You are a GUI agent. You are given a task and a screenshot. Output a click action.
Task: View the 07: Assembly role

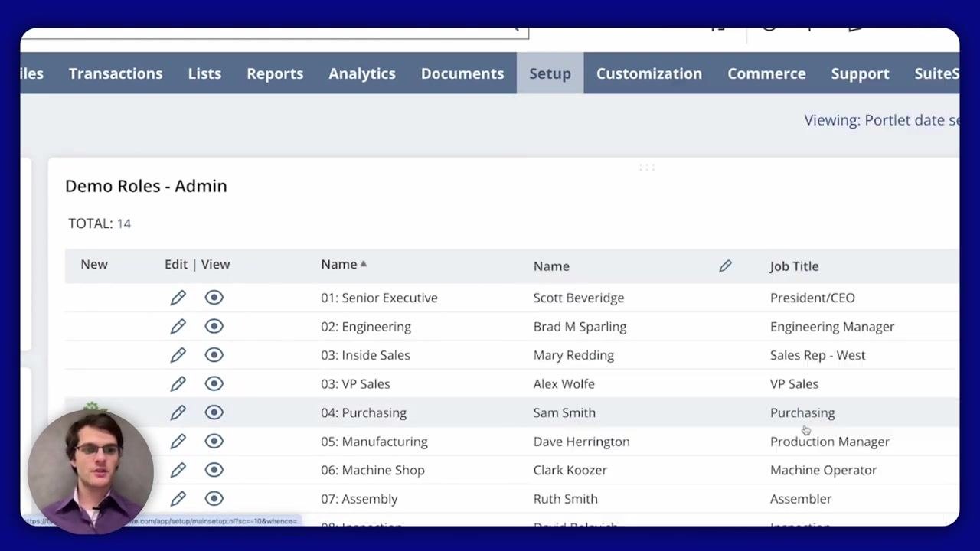click(x=214, y=499)
